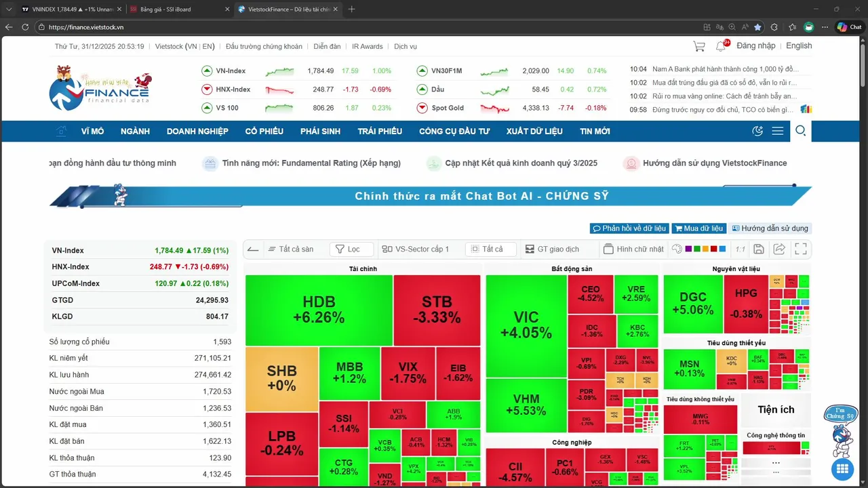The width and height of the screenshot is (868, 488).
Task: Open the Tất cả sàn exchange dropdown
Action: click(x=291, y=249)
